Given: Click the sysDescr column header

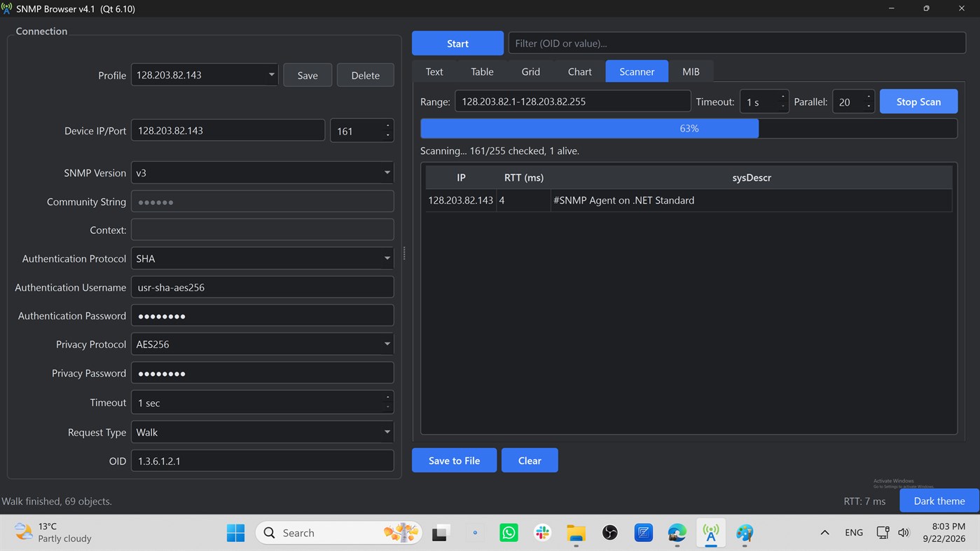Looking at the screenshot, I should tap(752, 178).
